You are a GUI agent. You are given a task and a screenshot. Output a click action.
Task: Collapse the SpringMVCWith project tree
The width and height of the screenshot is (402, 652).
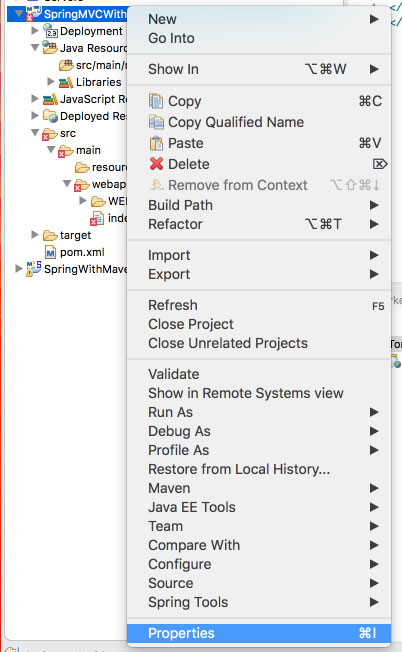click(19, 14)
